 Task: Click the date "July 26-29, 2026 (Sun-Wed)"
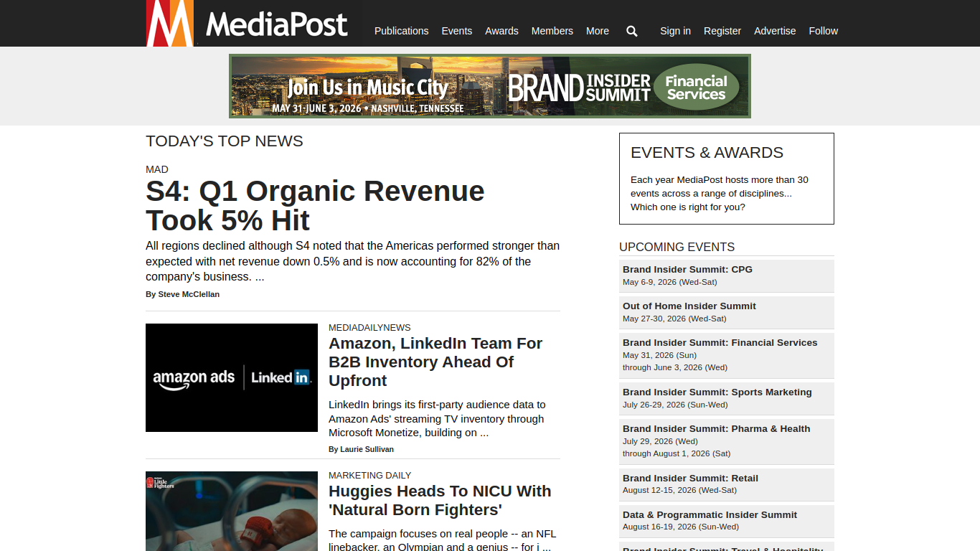pyautogui.click(x=675, y=405)
